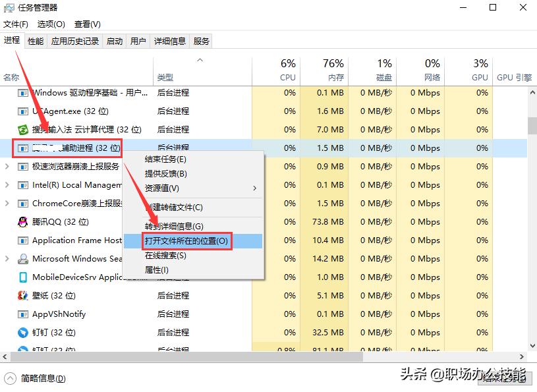Click the Task Manager icon in title bar
This screenshot has height=392, width=537.
9,8
